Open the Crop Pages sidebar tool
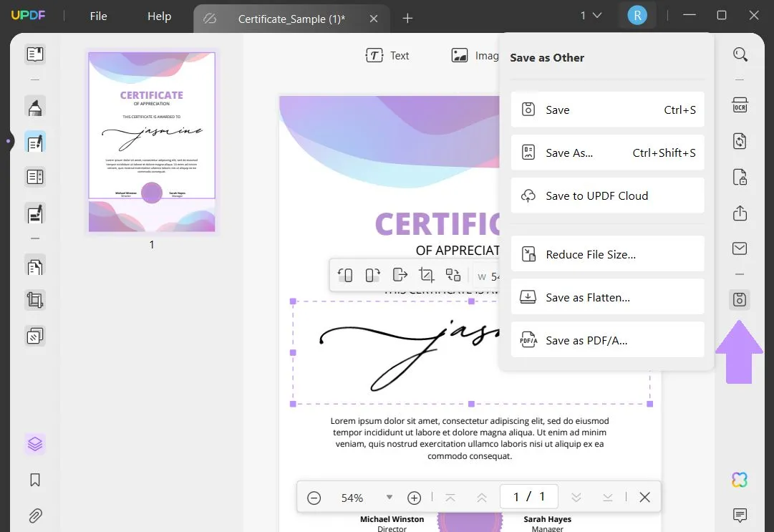Image resolution: width=774 pixels, height=532 pixels. (35, 299)
